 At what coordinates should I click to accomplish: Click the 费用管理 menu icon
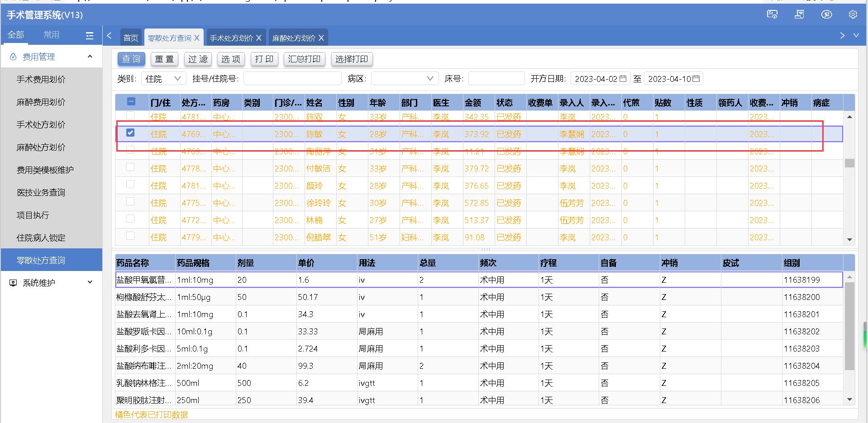[13, 57]
